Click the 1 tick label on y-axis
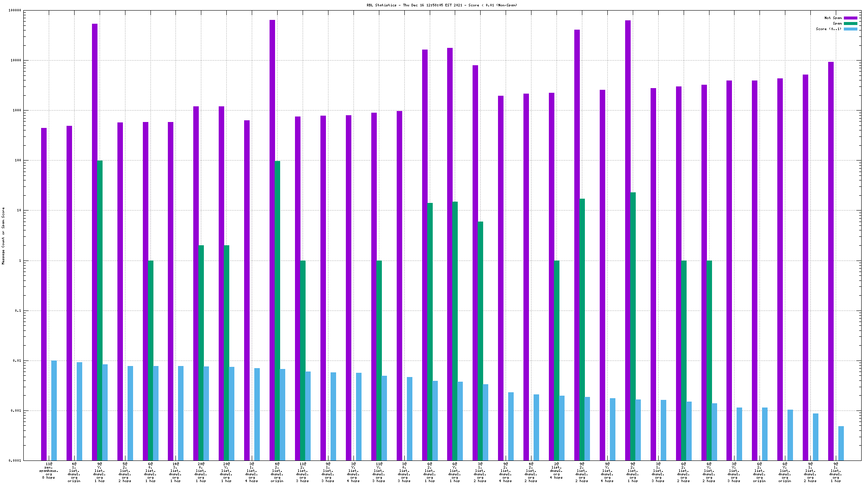This screenshot has width=868, height=488. 19,261
